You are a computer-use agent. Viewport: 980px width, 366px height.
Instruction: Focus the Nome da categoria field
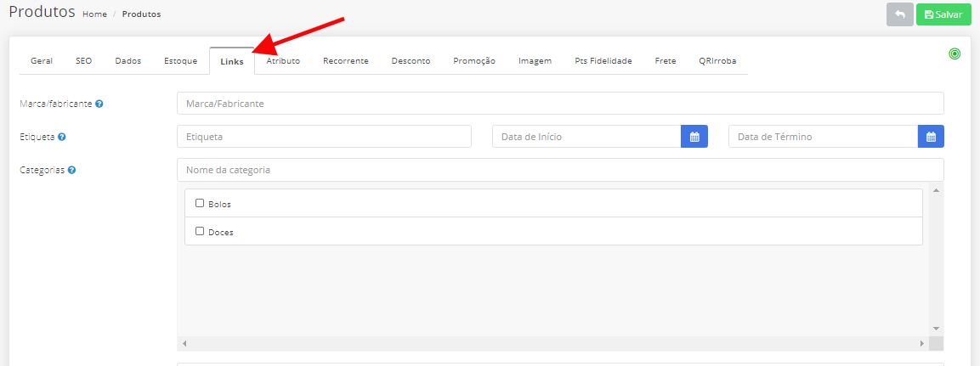point(560,170)
